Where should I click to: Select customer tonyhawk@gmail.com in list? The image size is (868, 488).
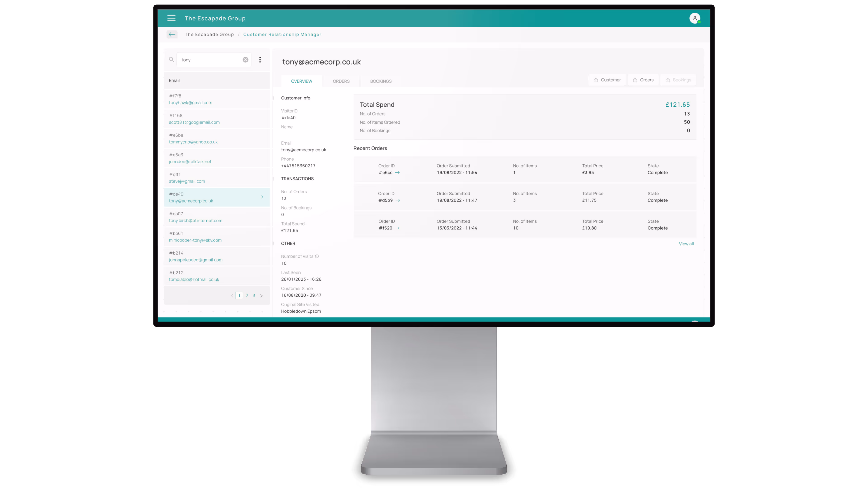coord(190,103)
